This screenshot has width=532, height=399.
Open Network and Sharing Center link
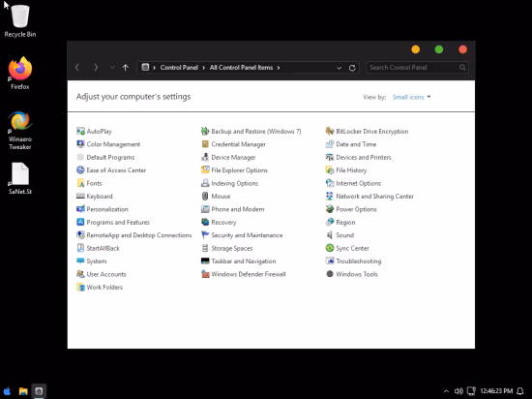click(375, 197)
